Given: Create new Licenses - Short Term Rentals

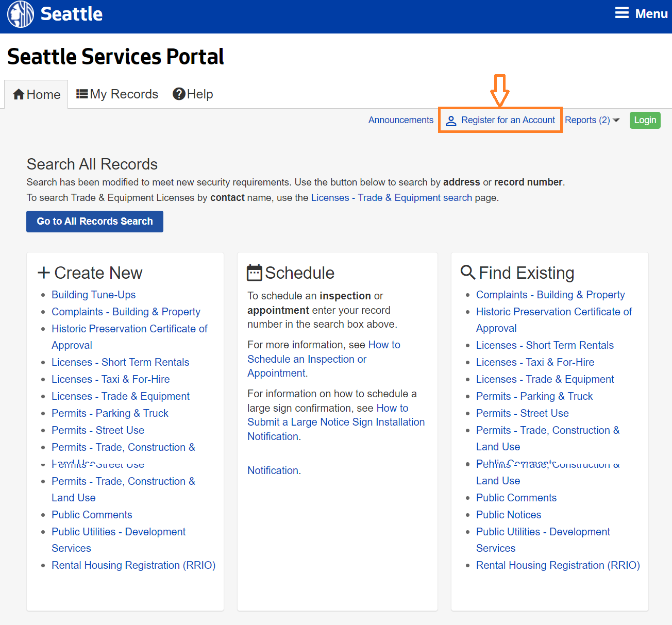Looking at the screenshot, I should pos(121,362).
